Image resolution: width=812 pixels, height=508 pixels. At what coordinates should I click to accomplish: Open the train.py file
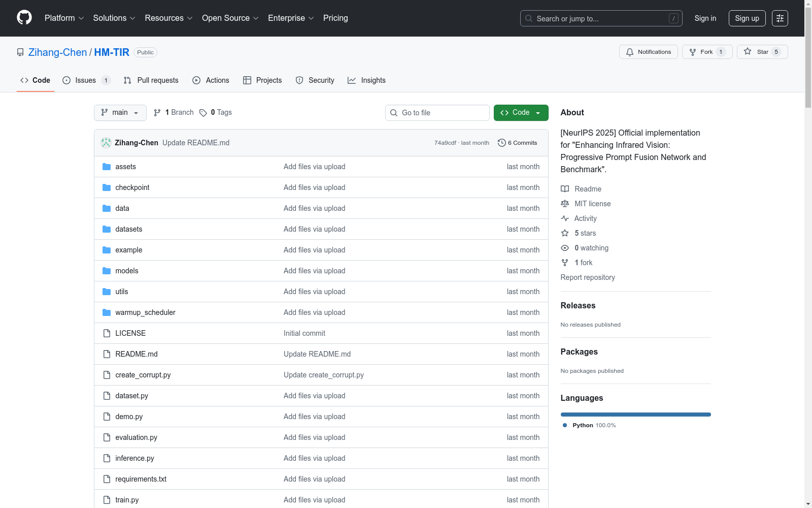(x=127, y=500)
